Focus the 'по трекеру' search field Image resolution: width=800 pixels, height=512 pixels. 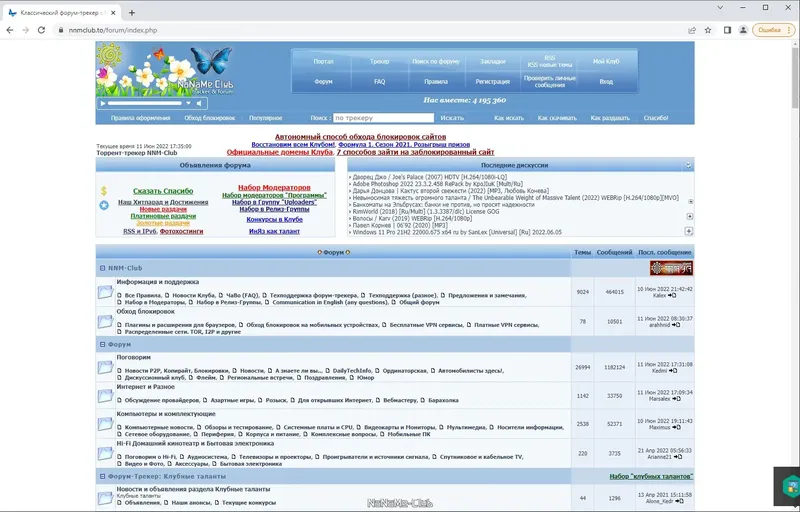383,118
